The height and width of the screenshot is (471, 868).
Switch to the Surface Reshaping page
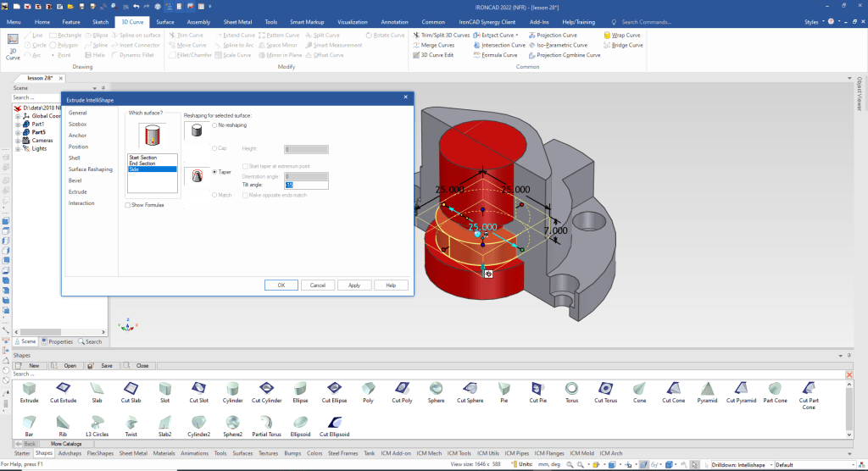click(90, 169)
